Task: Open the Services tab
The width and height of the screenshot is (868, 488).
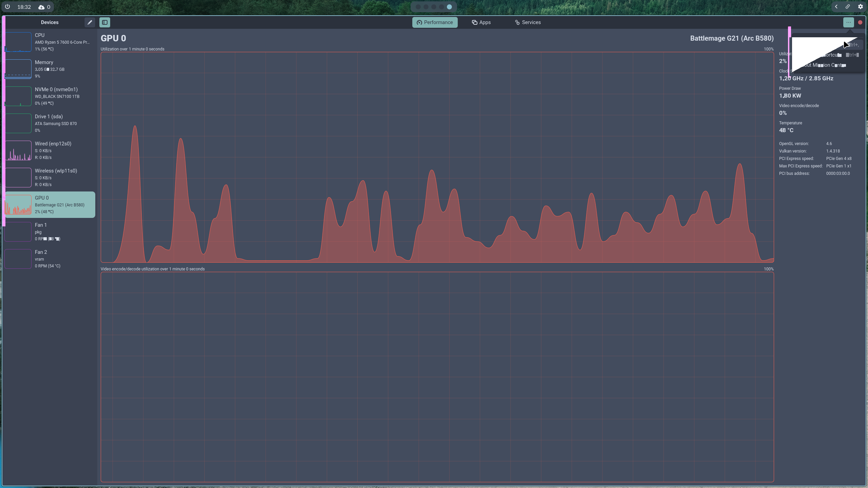Action: [x=528, y=22]
